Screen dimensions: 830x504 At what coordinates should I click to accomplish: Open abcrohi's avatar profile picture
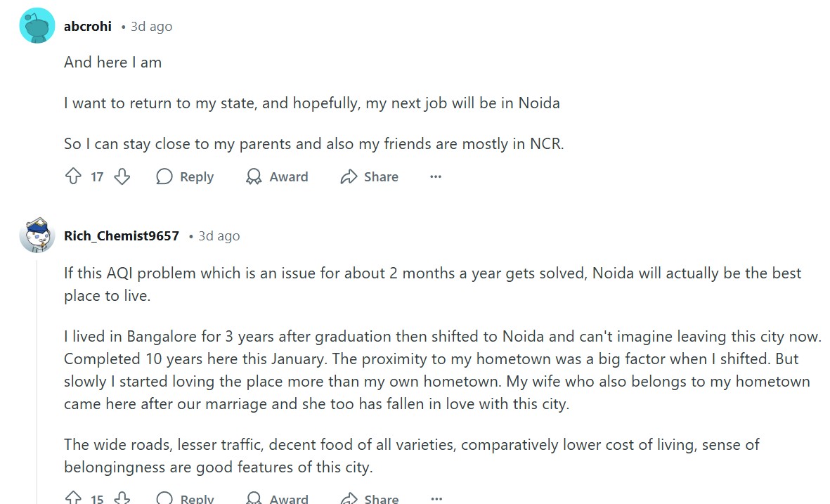point(37,25)
